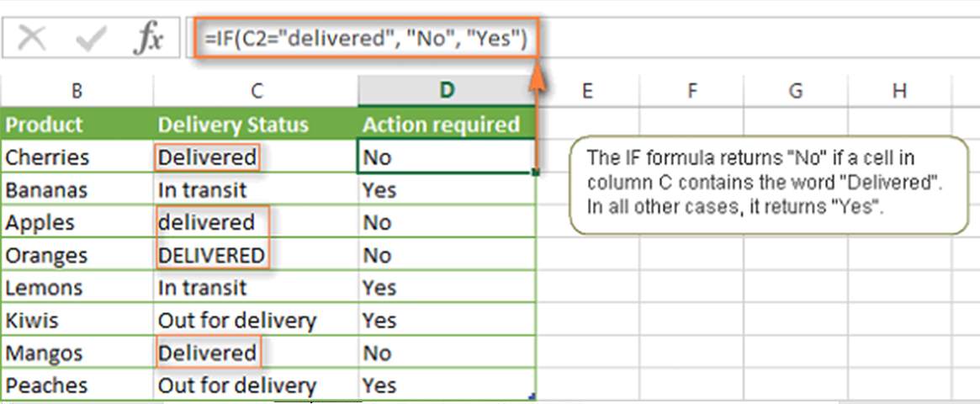980x404 pixels.
Task: Select column G header
Action: click(x=795, y=91)
